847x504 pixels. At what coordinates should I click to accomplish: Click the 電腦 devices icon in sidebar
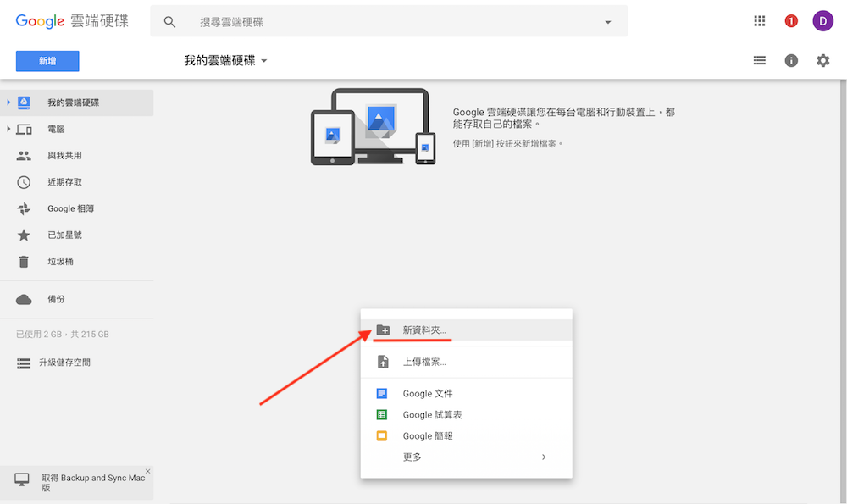coord(24,129)
